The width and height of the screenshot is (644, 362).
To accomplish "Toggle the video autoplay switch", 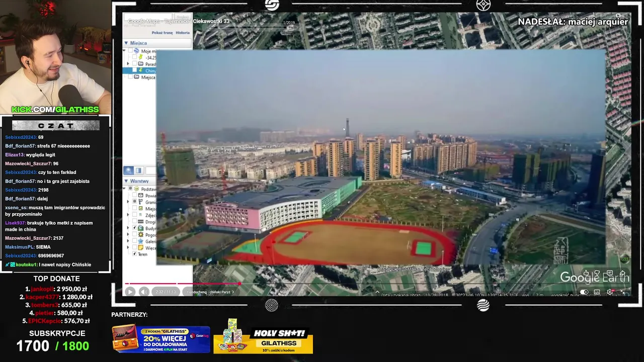I will click(x=584, y=292).
